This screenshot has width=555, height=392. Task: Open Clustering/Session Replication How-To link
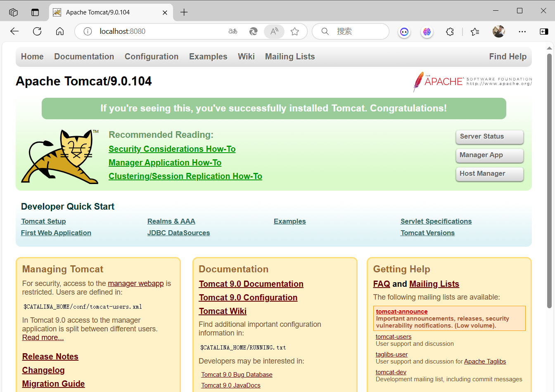click(x=185, y=176)
